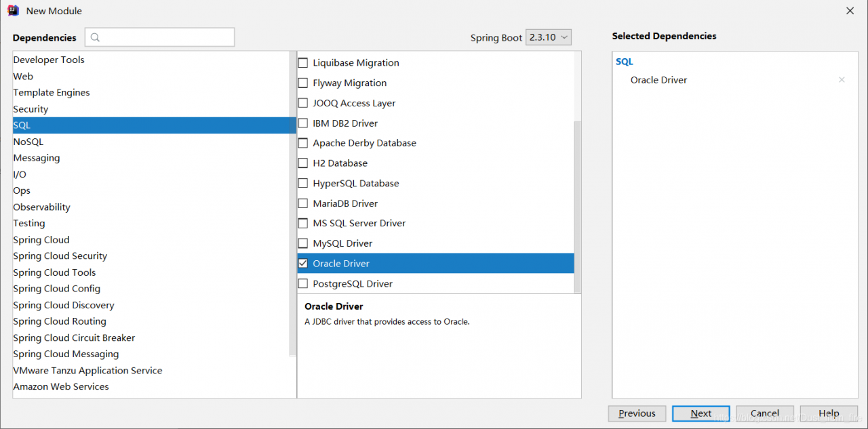The width and height of the screenshot is (868, 429).
Task: Uncheck the Oracle Driver checkbox
Action: pyautogui.click(x=303, y=264)
